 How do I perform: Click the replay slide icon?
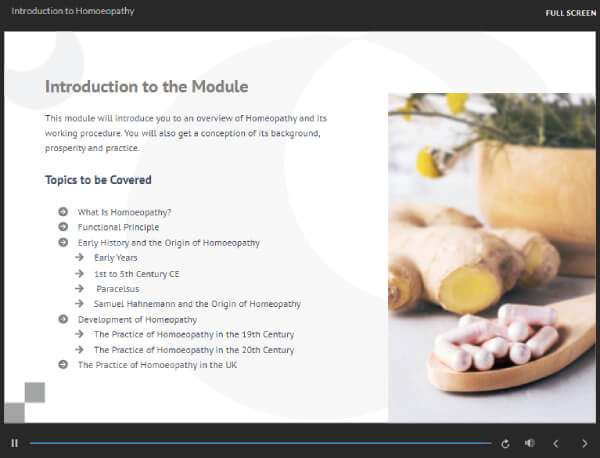point(505,443)
